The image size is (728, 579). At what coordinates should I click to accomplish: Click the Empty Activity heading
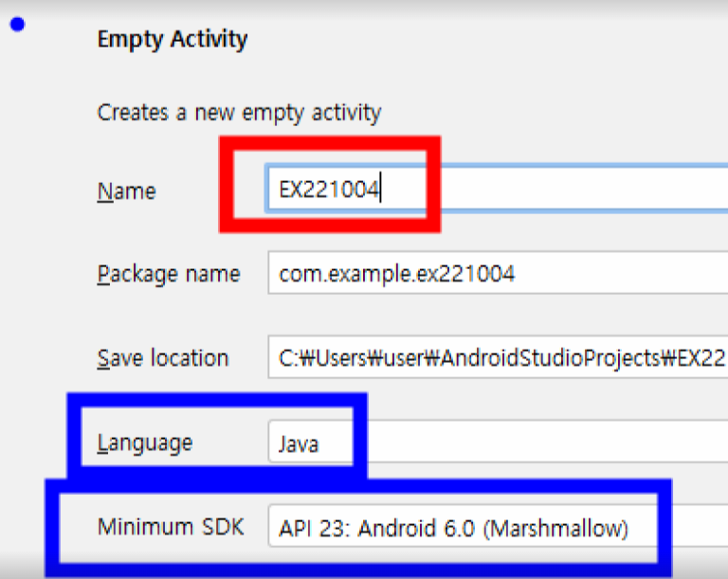pos(173,39)
